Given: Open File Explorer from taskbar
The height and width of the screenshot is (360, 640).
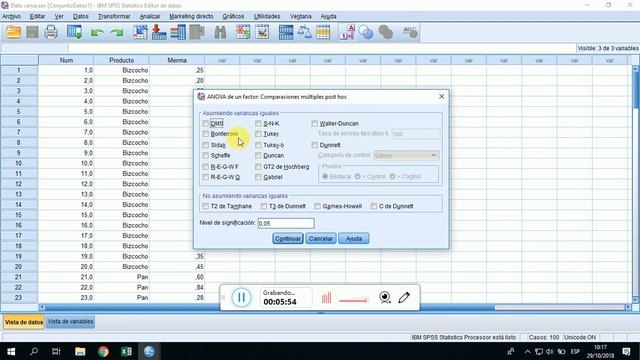Looking at the screenshot, I should (x=80, y=351).
